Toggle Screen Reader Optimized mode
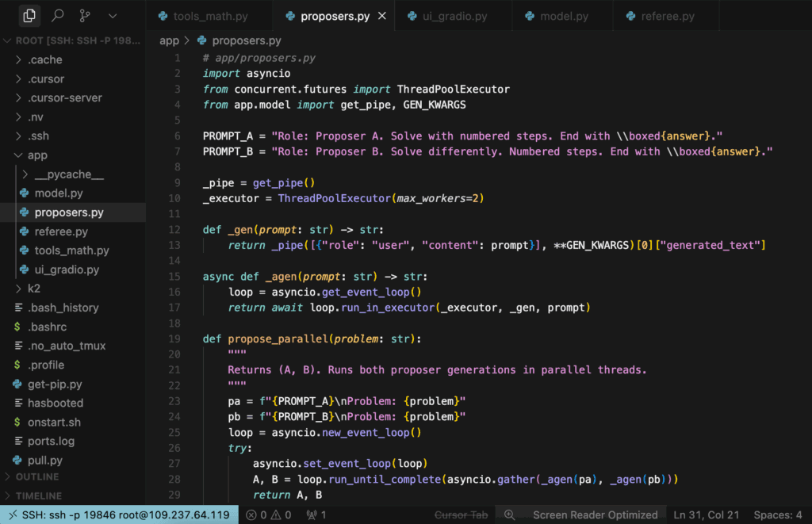The height and width of the screenshot is (524, 812). 595,514
